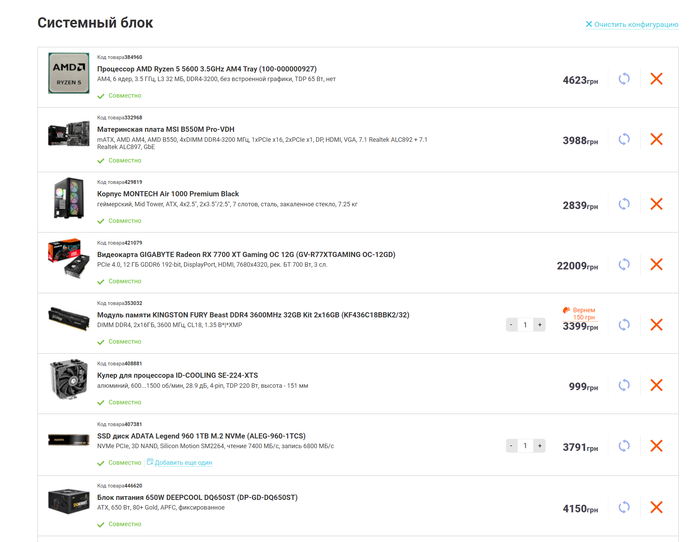Replace the DEEPCOOL DQ650ST power supply
Screen dimensions: 700x542
click(624, 507)
